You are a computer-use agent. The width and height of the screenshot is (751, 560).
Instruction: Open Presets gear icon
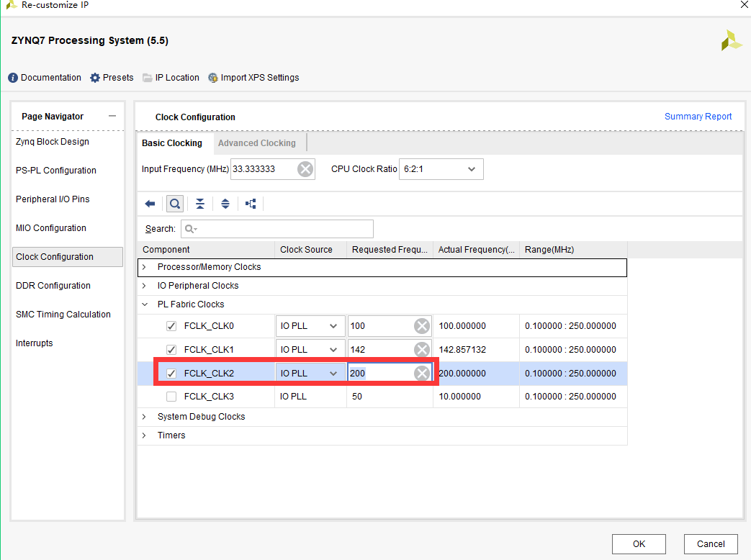tap(95, 78)
